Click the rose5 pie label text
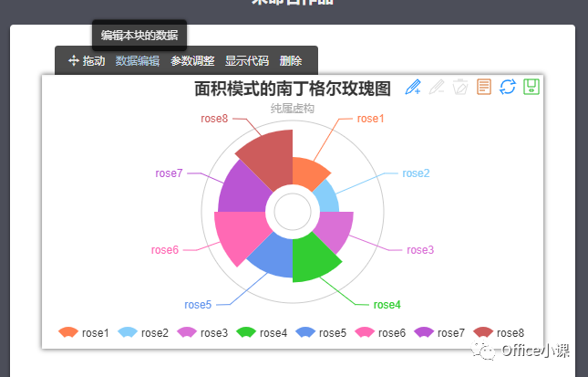The image size is (588, 377). point(198,305)
